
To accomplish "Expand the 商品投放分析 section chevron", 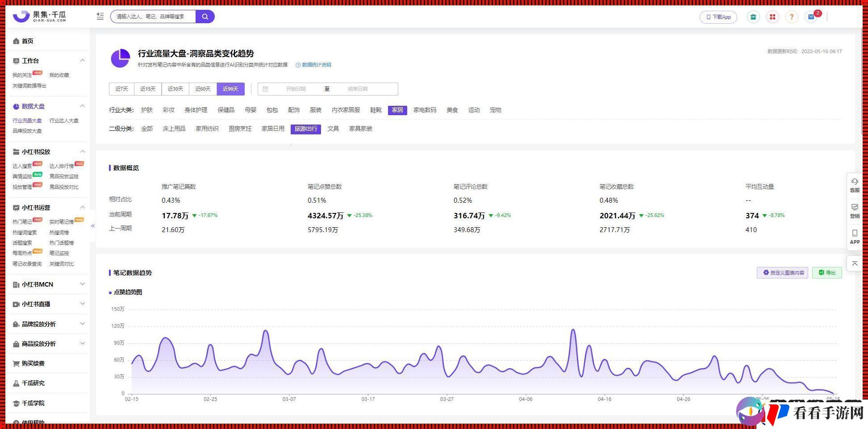I will click(82, 343).
